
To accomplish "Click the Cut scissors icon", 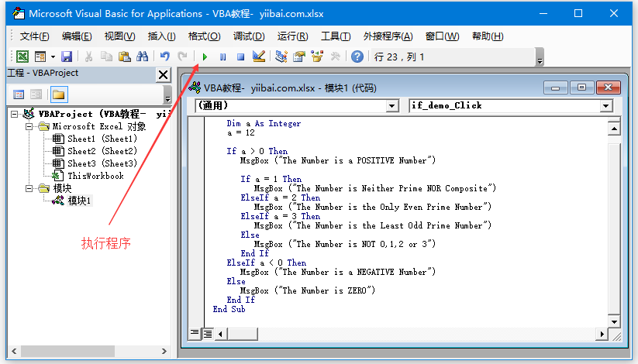I will (x=88, y=57).
